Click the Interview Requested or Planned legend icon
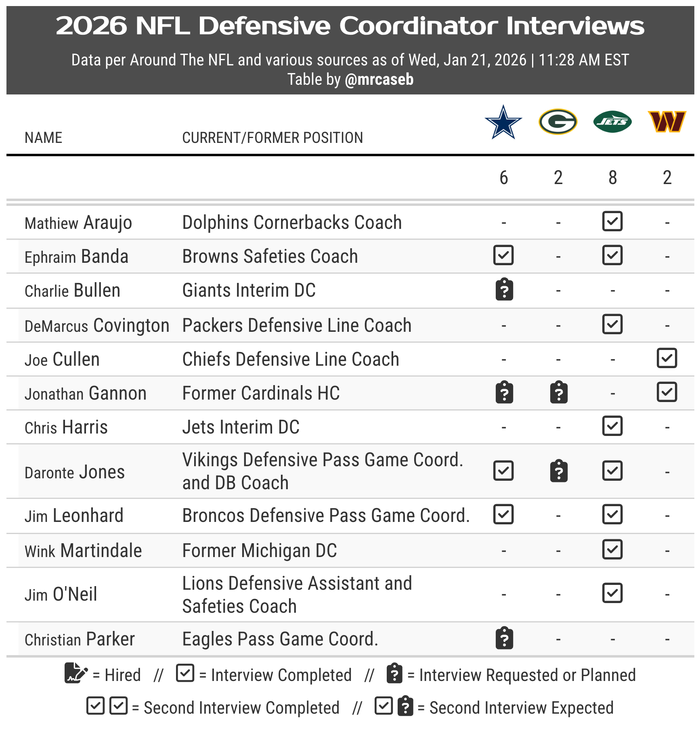The image size is (700, 729). (x=394, y=673)
